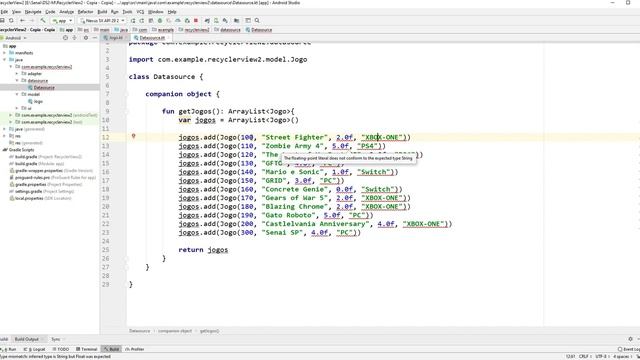Screen dimensions: 640x360
Task: Click the red Stop button in toolbar
Action: pos(196,20)
